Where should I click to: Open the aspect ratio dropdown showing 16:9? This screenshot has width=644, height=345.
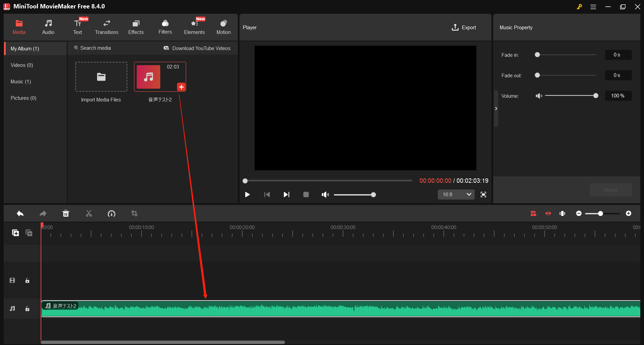(456, 194)
